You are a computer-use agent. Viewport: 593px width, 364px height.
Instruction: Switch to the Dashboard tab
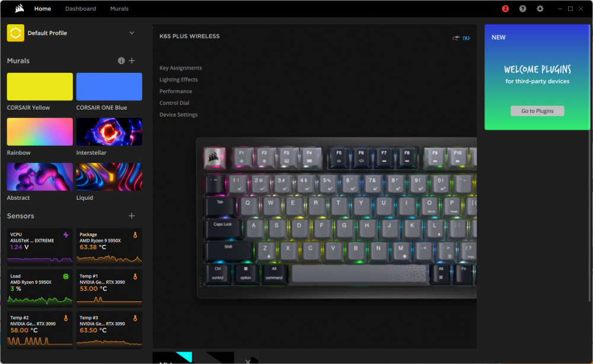(81, 8)
